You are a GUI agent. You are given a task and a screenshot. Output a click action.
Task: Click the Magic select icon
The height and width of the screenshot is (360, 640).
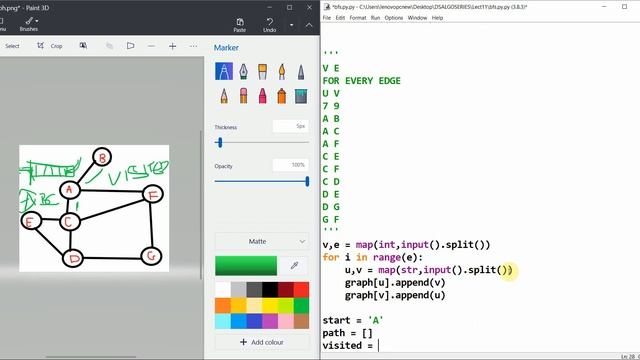pos(83,46)
